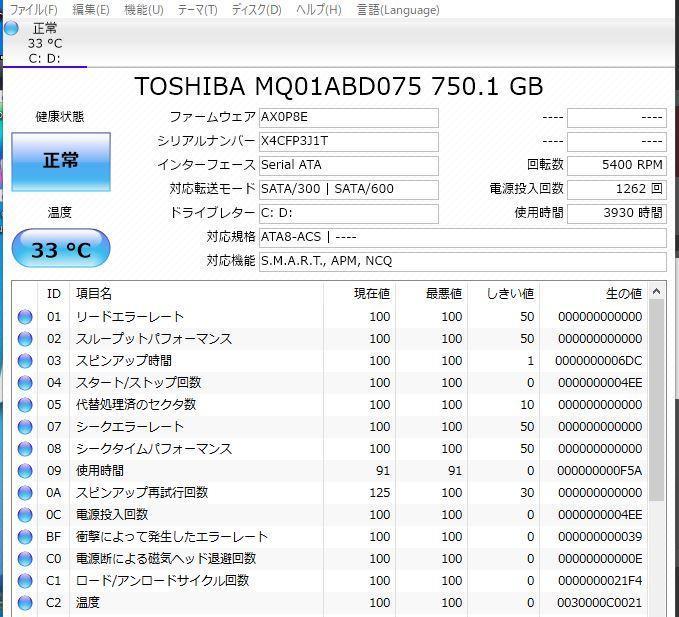Screen dimensions: 679x617
Task: Click status orb for attribute 08
Action: coord(25,449)
